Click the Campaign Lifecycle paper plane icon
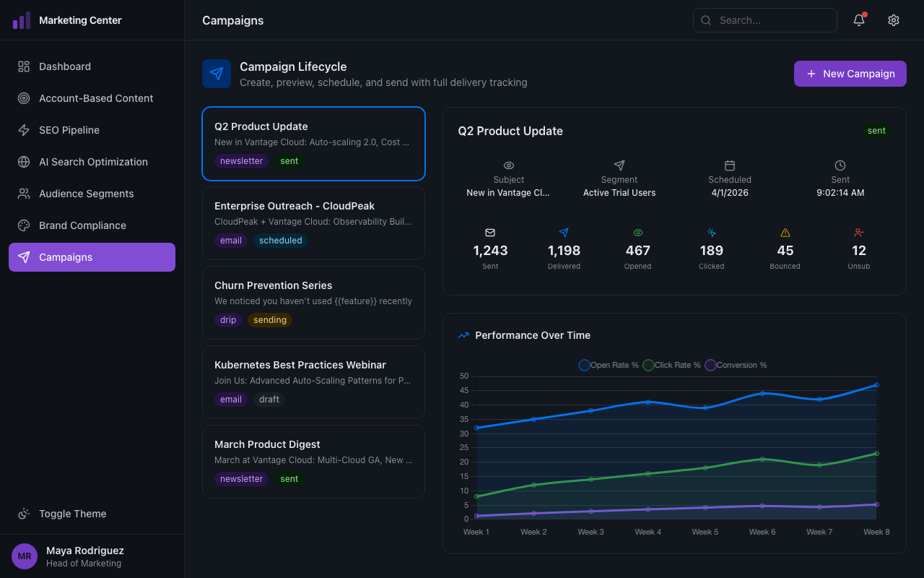This screenshot has height=578, width=924. 217,73
